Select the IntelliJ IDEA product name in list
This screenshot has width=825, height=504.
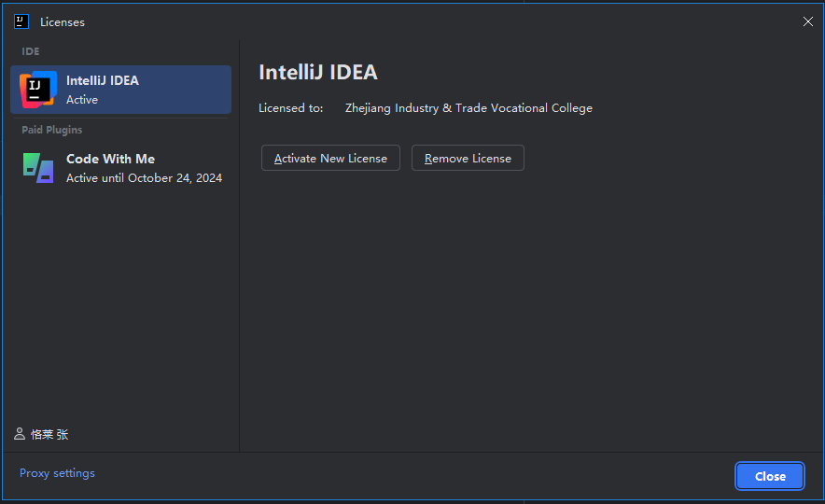pos(103,80)
